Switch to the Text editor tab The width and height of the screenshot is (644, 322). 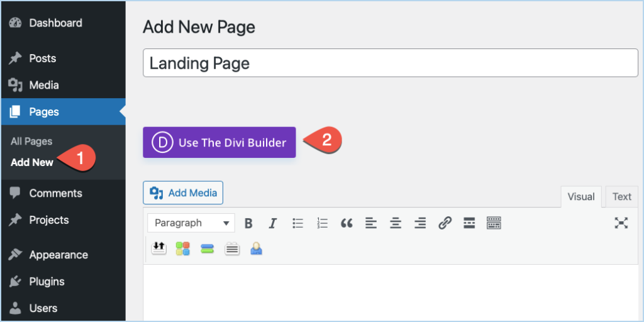pos(621,197)
